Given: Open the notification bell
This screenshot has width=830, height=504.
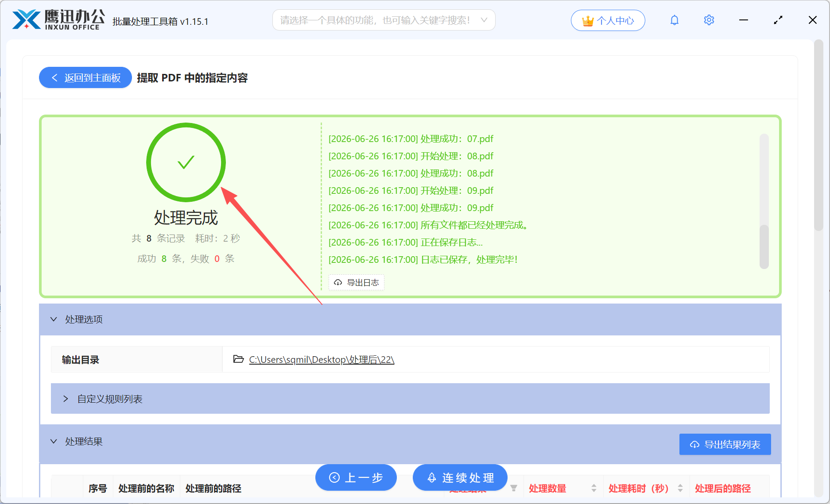Looking at the screenshot, I should [x=674, y=20].
